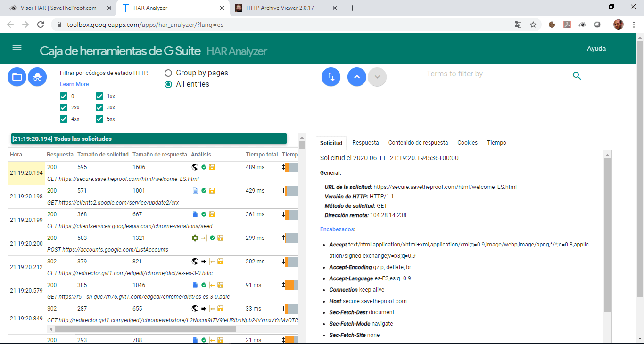Reload the page
The width and height of the screenshot is (644, 344).
pos(41,25)
